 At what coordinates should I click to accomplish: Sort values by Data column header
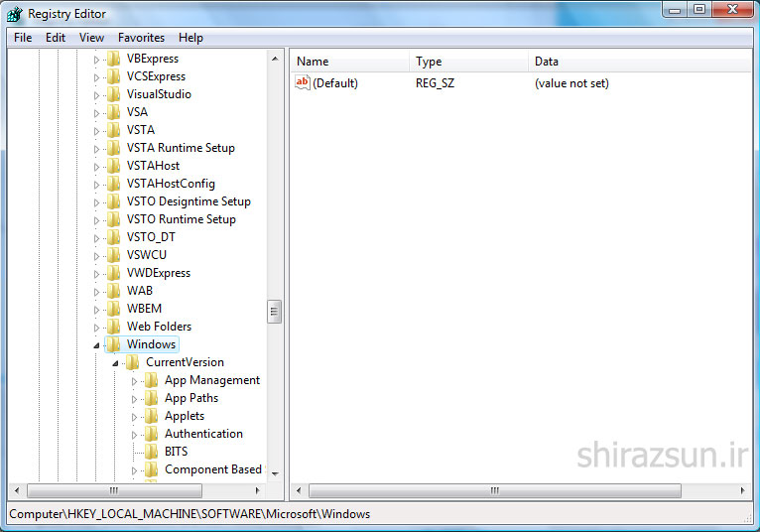(640, 62)
